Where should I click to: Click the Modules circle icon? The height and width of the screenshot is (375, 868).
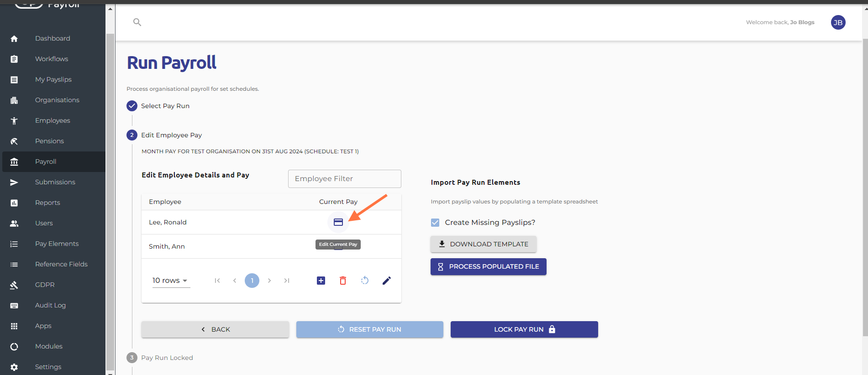pos(14,347)
